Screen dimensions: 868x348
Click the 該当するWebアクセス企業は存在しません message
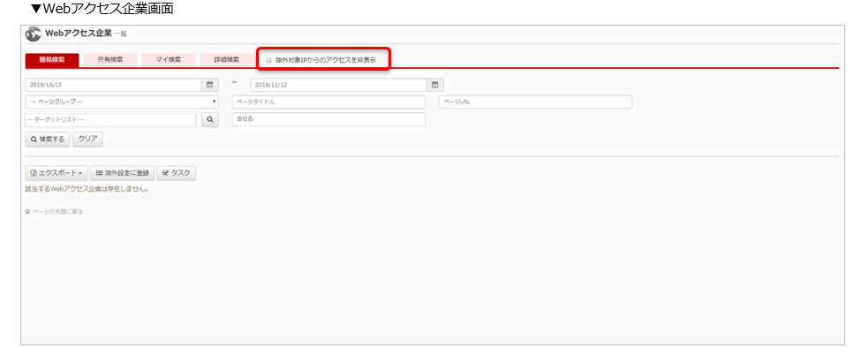[x=87, y=189]
